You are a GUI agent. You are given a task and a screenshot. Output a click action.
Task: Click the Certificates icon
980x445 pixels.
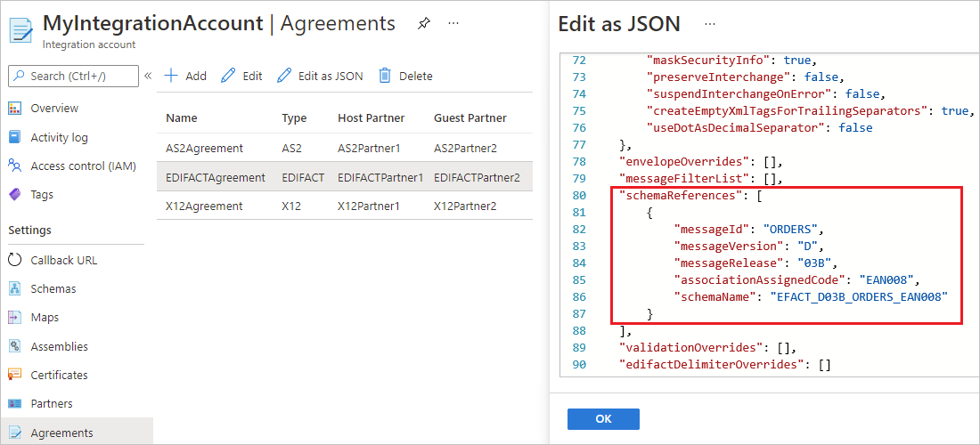point(15,375)
